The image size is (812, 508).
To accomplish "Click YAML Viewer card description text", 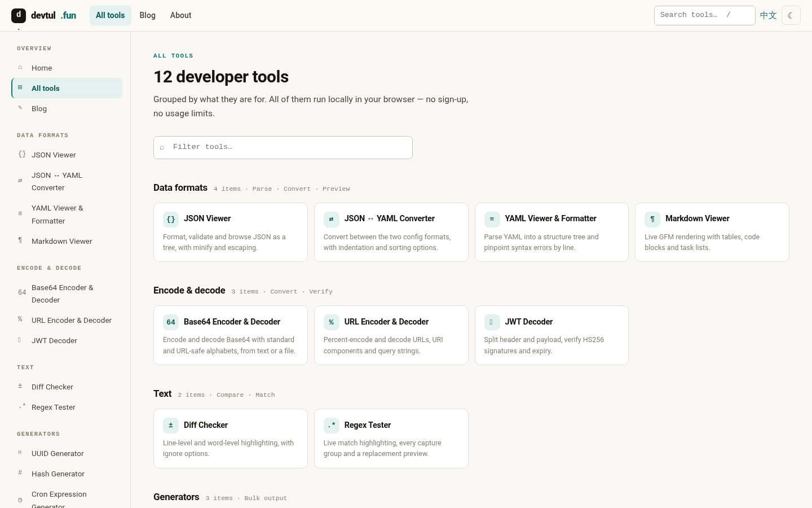I will click(541, 242).
